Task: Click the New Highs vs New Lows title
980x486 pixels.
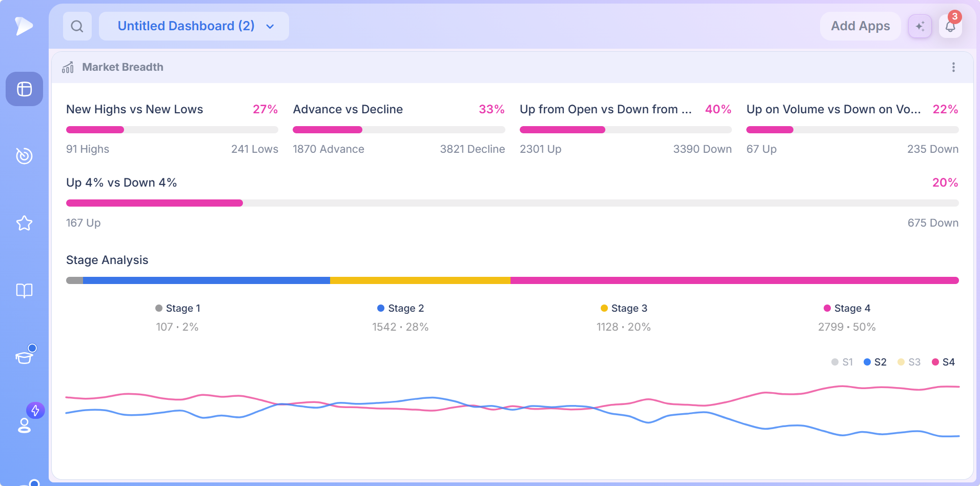Action: pyautogui.click(x=135, y=109)
